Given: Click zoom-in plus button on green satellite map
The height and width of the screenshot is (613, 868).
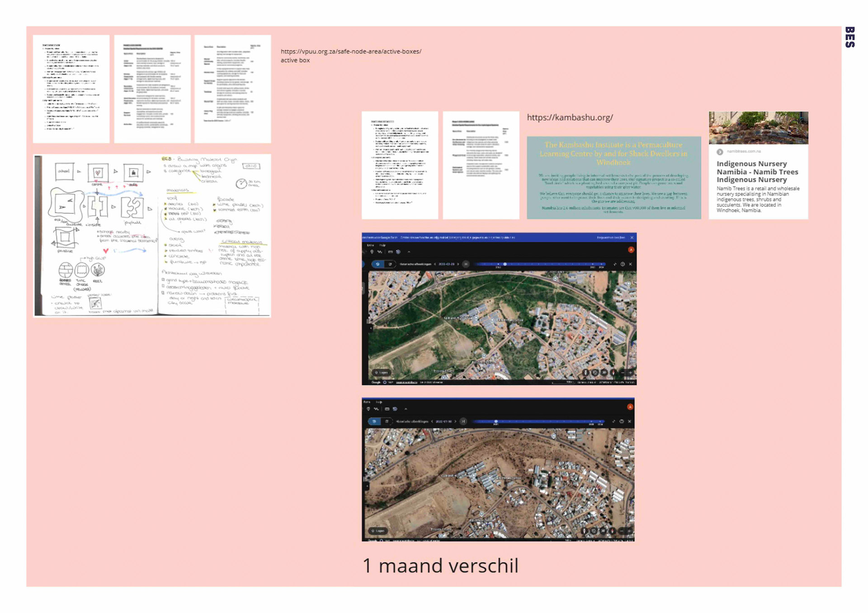Looking at the screenshot, I should tap(631, 373).
